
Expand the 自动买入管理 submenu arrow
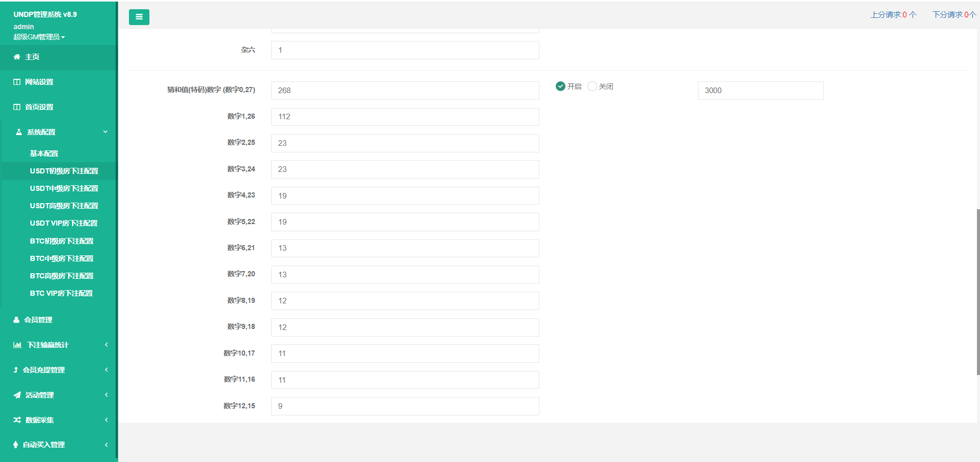(x=106, y=445)
